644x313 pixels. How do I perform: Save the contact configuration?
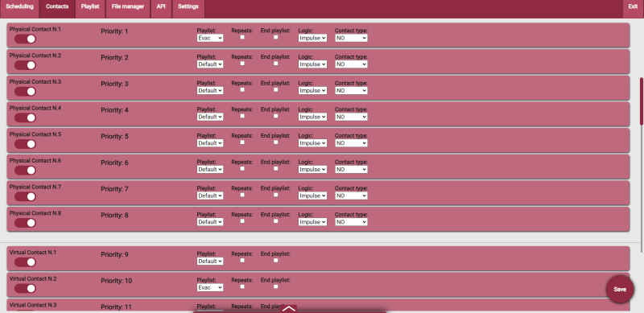point(620,289)
